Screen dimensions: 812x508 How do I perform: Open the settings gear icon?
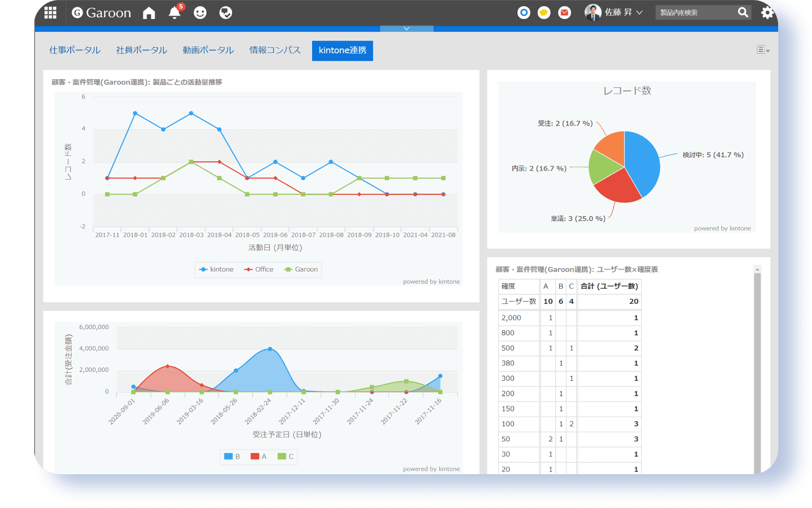(x=767, y=13)
